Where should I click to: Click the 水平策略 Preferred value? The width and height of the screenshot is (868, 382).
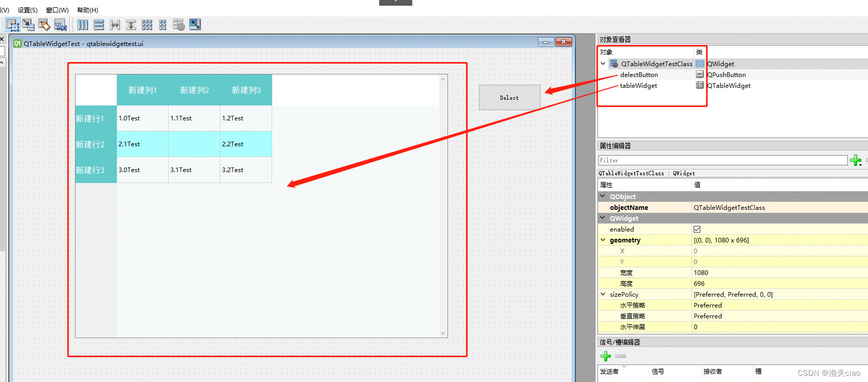[x=708, y=305]
